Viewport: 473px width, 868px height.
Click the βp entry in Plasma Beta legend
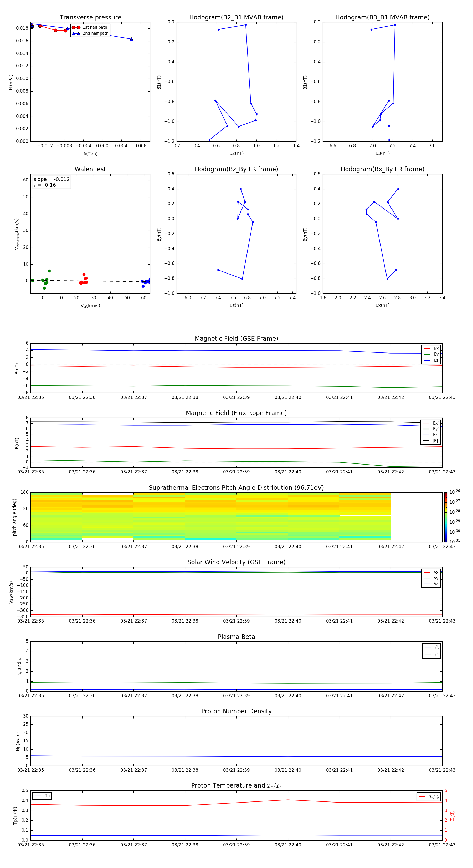pos(431,647)
